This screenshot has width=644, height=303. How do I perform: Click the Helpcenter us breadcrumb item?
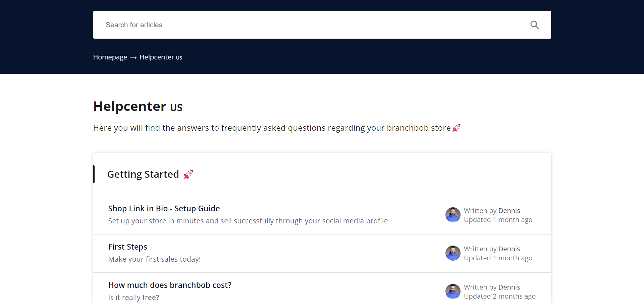[x=161, y=57]
